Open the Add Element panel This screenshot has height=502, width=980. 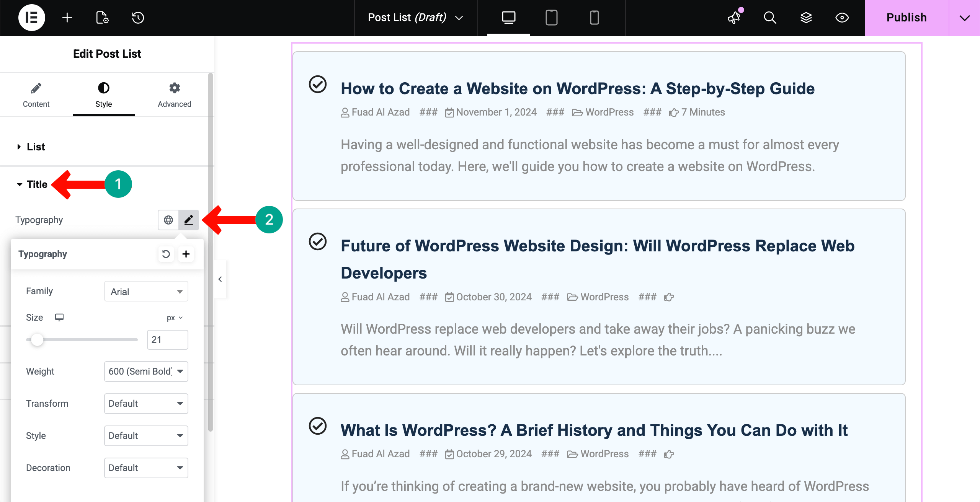click(x=67, y=18)
